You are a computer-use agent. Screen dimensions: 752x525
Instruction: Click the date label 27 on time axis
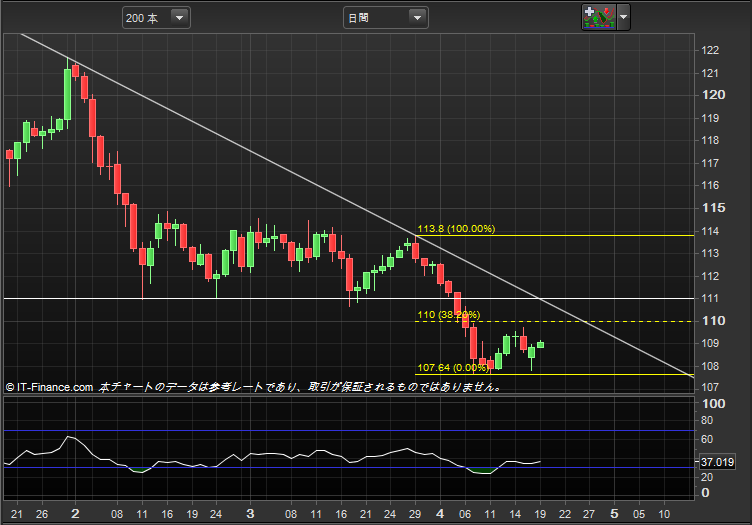pyautogui.click(x=588, y=514)
